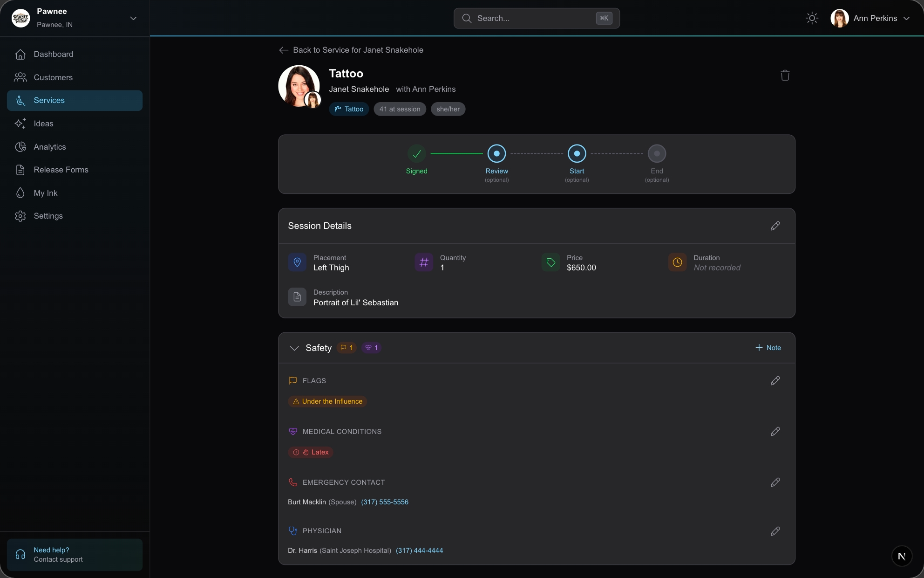The height and width of the screenshot is (578, 924).
Task: Collapse the Safety section
Action: coord(294,348)
